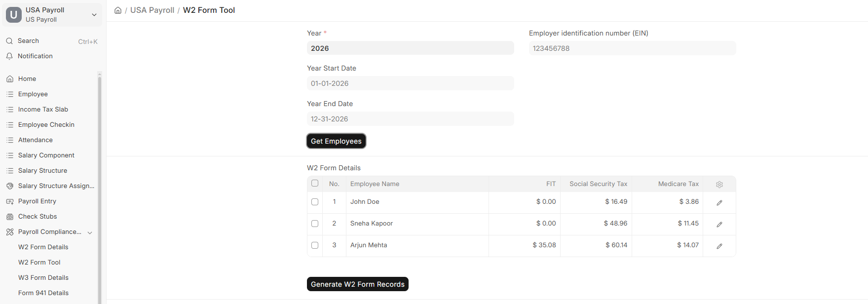
Task: Click the Income Tax Slab list icon
Action: 10,110
